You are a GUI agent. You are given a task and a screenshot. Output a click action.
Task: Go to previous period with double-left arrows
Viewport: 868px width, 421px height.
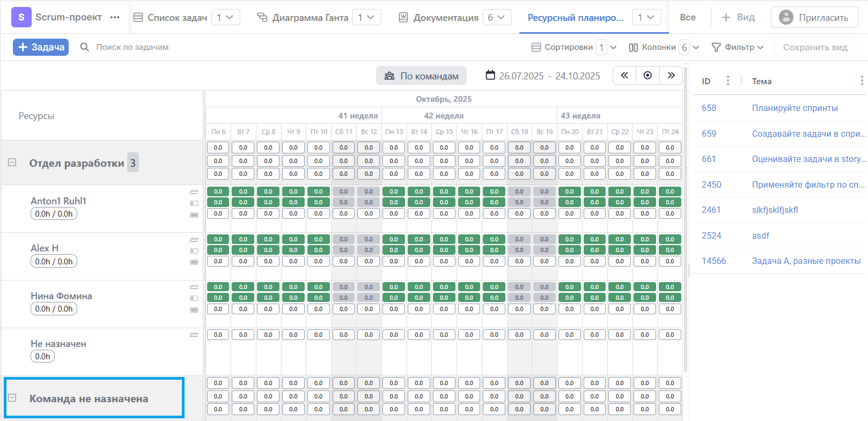(x=624, y=76)
